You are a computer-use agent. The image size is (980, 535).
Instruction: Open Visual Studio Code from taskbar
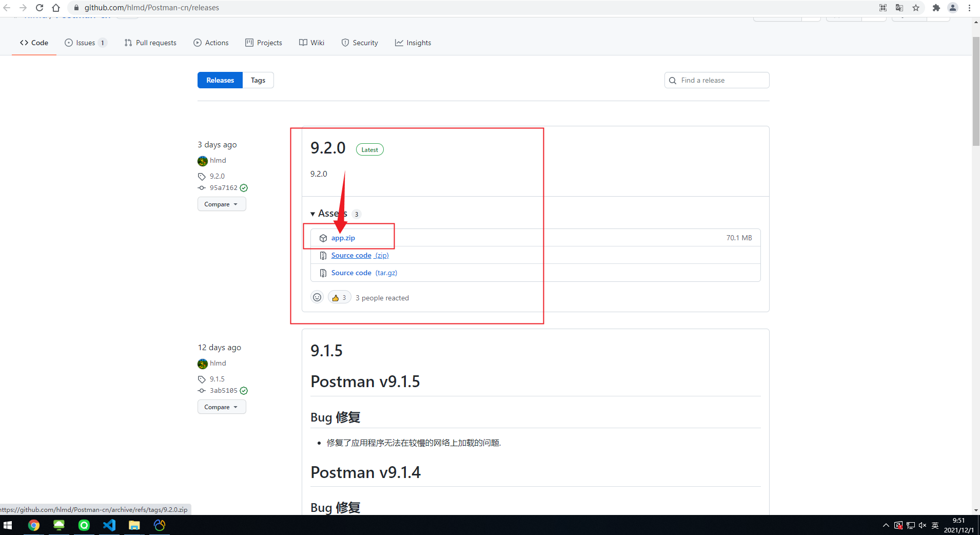(109, 525)
